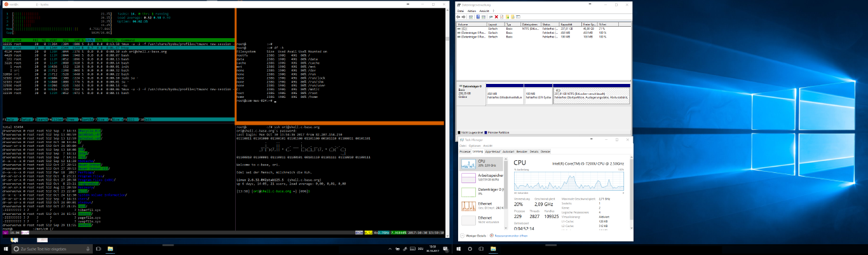Open the first Ethernet performance graph

(467, 206)
